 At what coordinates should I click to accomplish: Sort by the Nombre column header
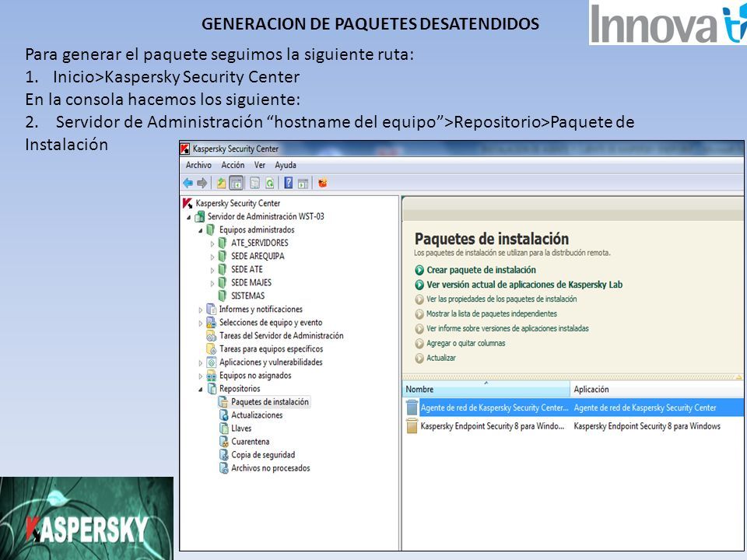[x=486, y=389]
